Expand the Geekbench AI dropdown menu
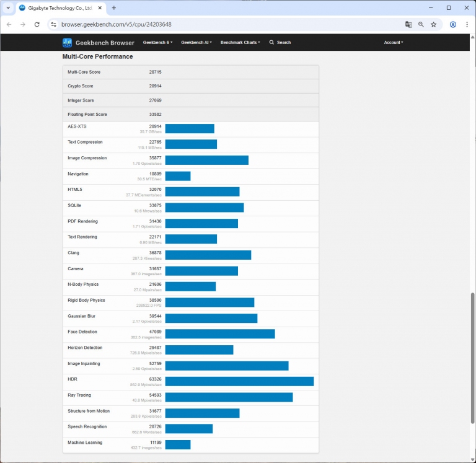The width and height of the screenshot is (476, 463). click(x=196, y=43)
